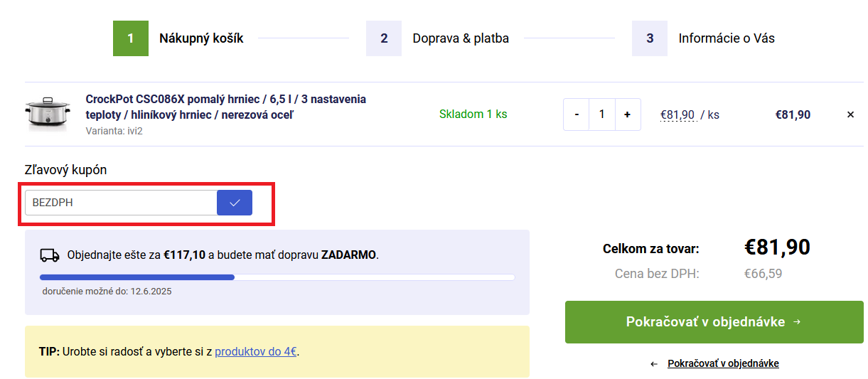Click the quantity number field

[601, 114]
